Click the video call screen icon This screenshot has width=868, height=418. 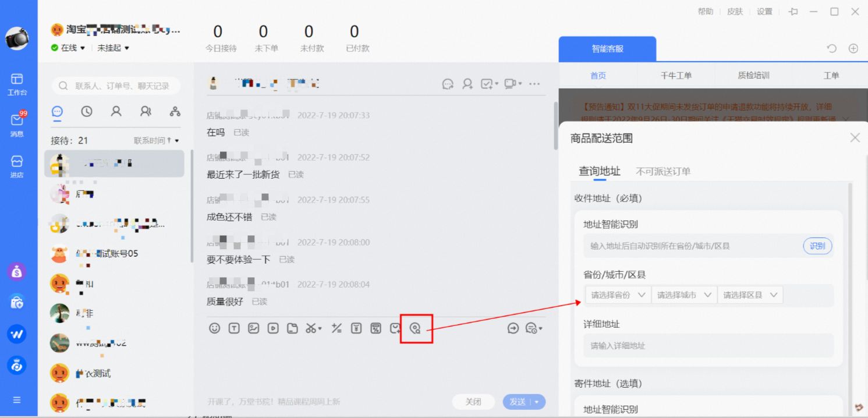(510, 84)
